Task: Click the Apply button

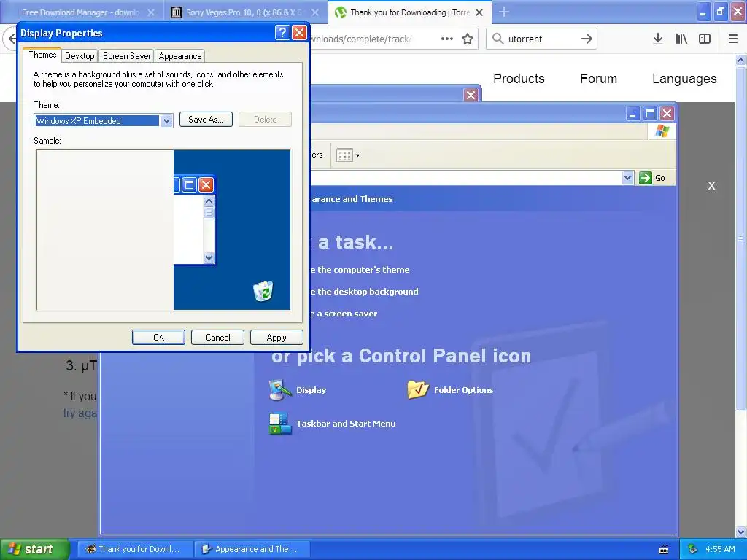Action: [276, 337]
